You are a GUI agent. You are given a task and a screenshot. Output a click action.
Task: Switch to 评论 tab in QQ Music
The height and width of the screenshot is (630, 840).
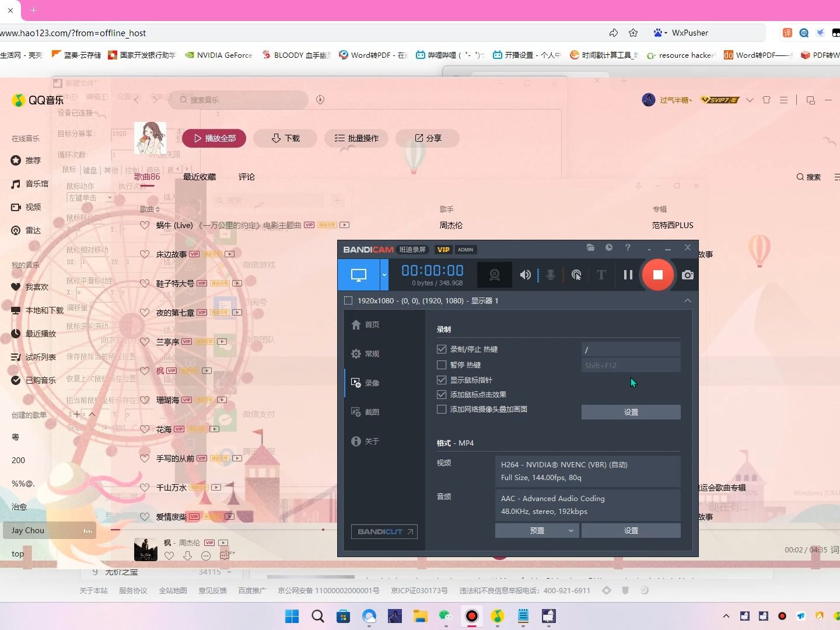coord(247,177)
